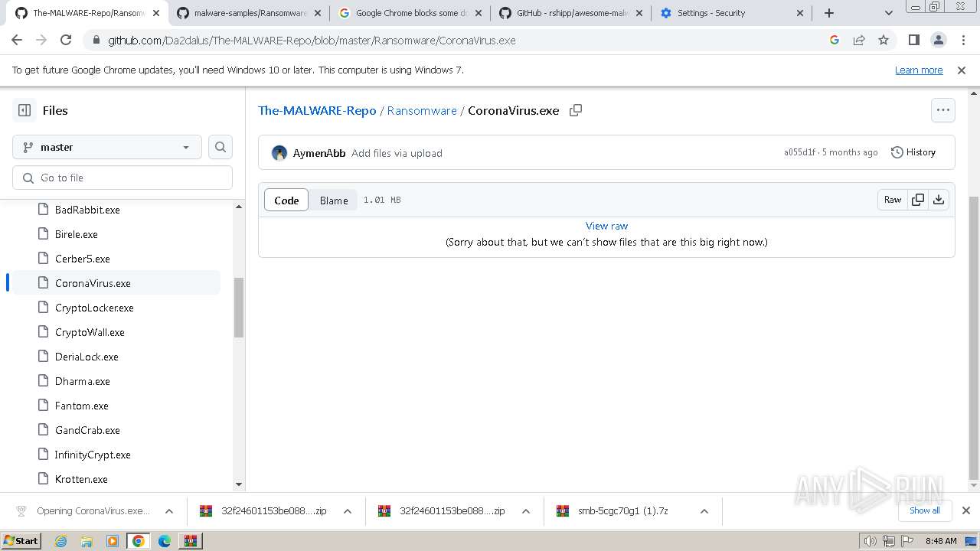Switch to malware-samples/Ransomware tab
Viewport: 980px width, 551px height.
point(248,13)
